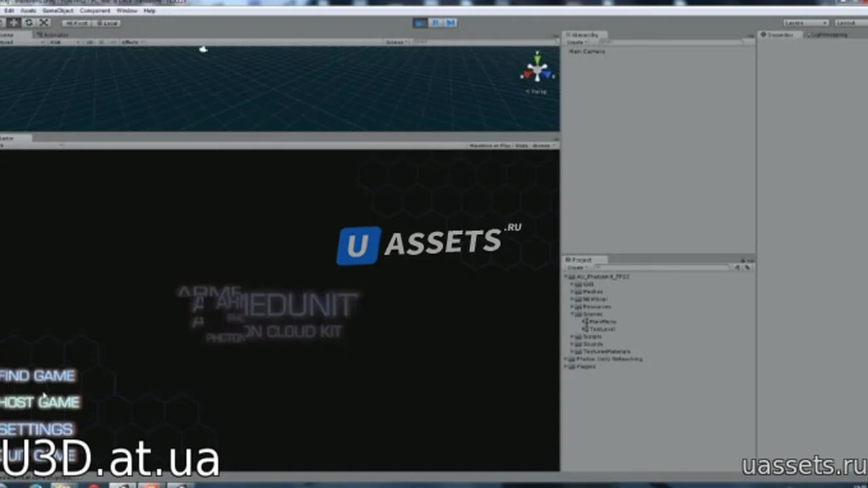Viewport: 868px width, 488px height.
Task: Open the Layers dropdown
Action: click(x=806, y=23)
